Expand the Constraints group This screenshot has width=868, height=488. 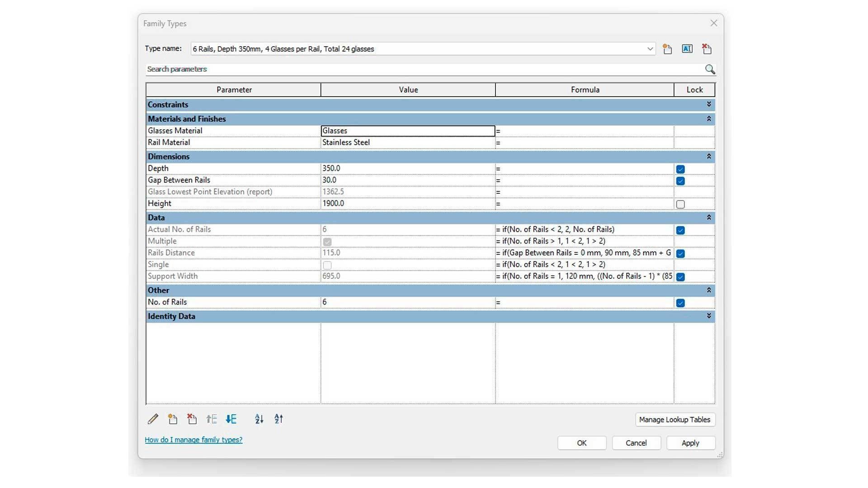pyautogui.click(x=709, y=104)
